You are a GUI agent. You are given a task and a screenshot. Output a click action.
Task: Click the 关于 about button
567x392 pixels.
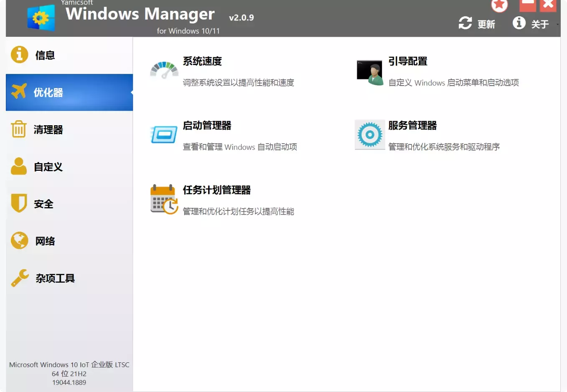(541, 24)
